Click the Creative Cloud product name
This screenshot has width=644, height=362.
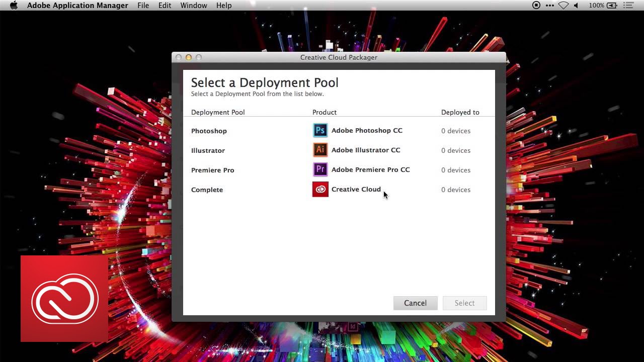click(x=356, y=189)
